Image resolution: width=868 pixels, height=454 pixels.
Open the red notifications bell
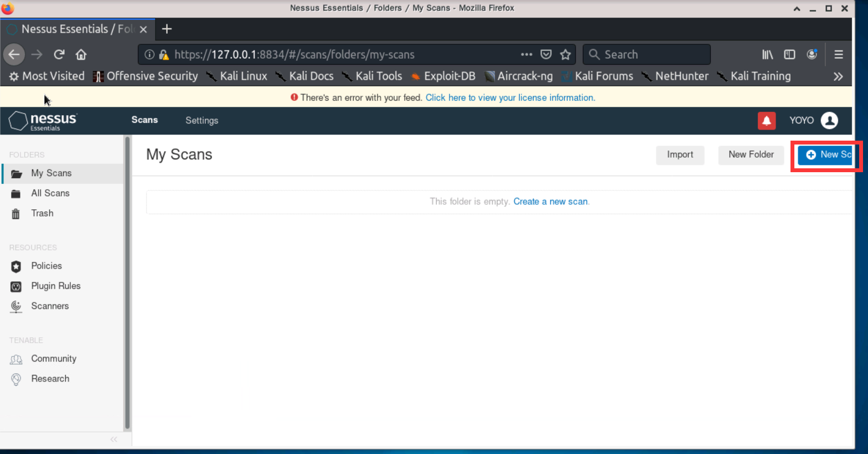(767, 121)
